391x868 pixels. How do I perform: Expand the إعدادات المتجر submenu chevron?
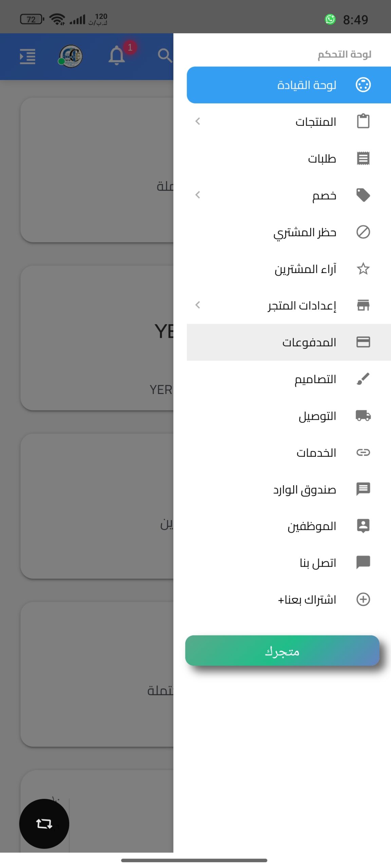(198, 305)
